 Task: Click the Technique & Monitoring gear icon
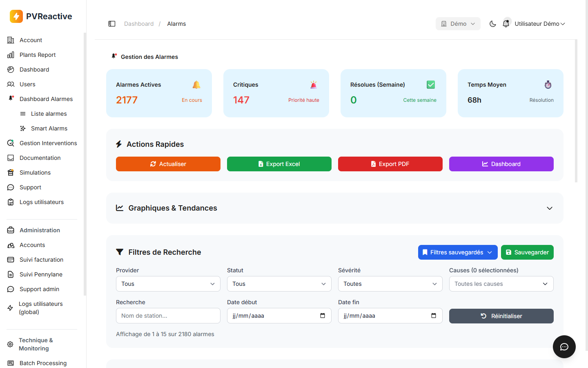[x=10, y=344]
